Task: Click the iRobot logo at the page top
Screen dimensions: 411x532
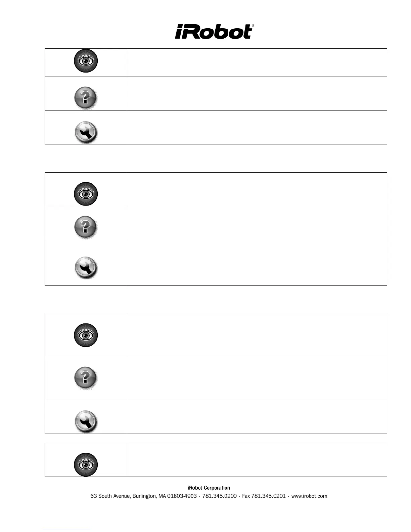Action: point(214,32)
